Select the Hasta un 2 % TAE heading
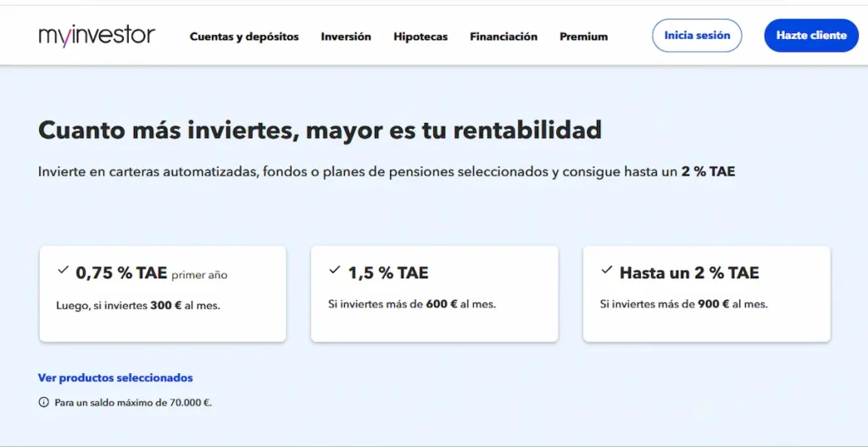This screenshot has height=447, width=868. click(689, 272)
